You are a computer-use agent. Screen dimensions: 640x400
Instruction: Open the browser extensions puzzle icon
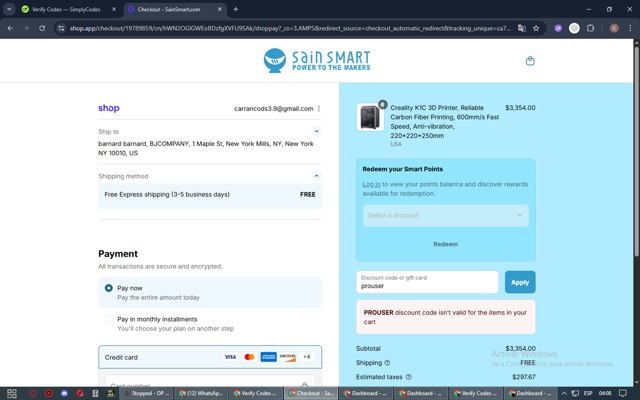pyautogui.click(x=590, y=28)
